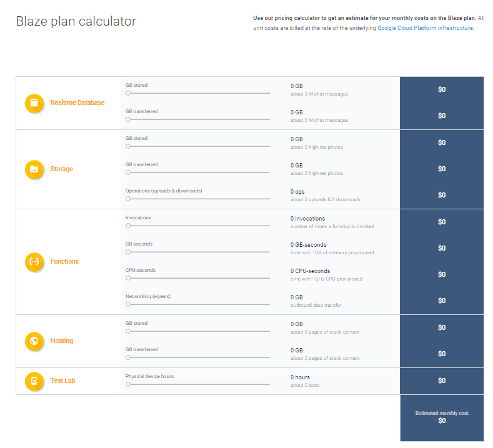Click Physical device hours slider handle

(x=128, y=384)
